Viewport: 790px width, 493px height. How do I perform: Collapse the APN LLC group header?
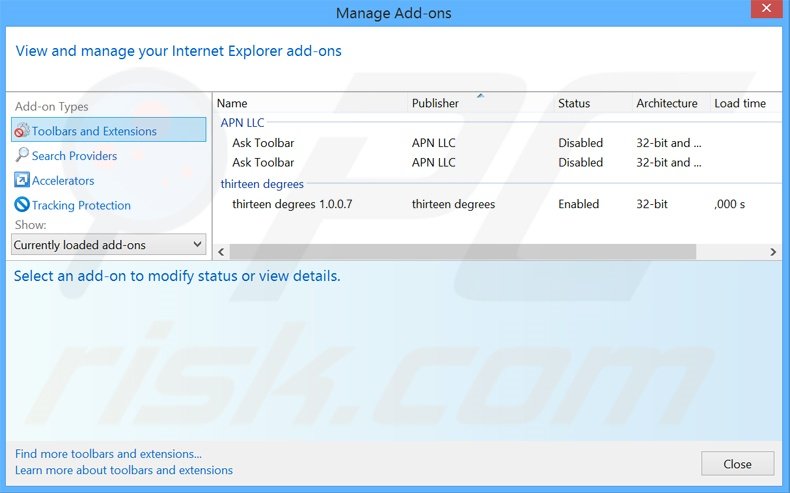(x=242, y=122)
